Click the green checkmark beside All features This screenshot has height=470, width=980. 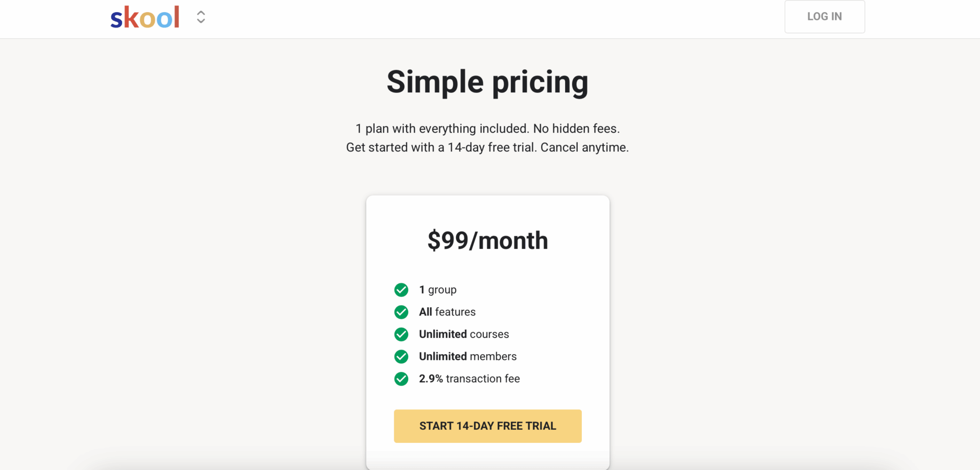tap(401, 312)
